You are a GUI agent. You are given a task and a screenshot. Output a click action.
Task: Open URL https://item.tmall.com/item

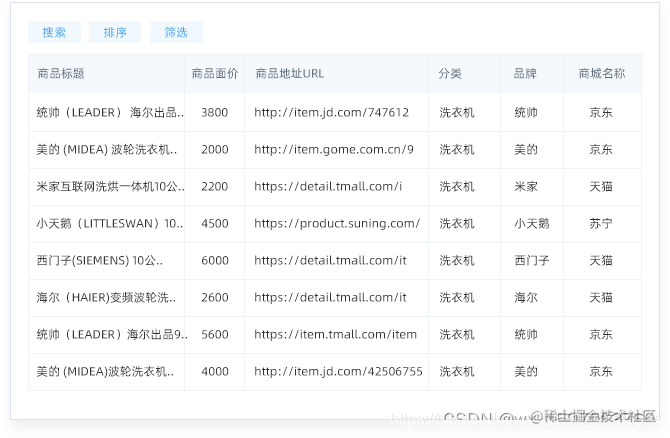[x=335, y=334]
